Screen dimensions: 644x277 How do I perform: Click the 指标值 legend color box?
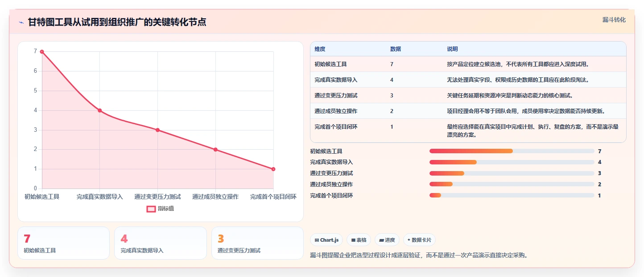click(x=151, y=209)
